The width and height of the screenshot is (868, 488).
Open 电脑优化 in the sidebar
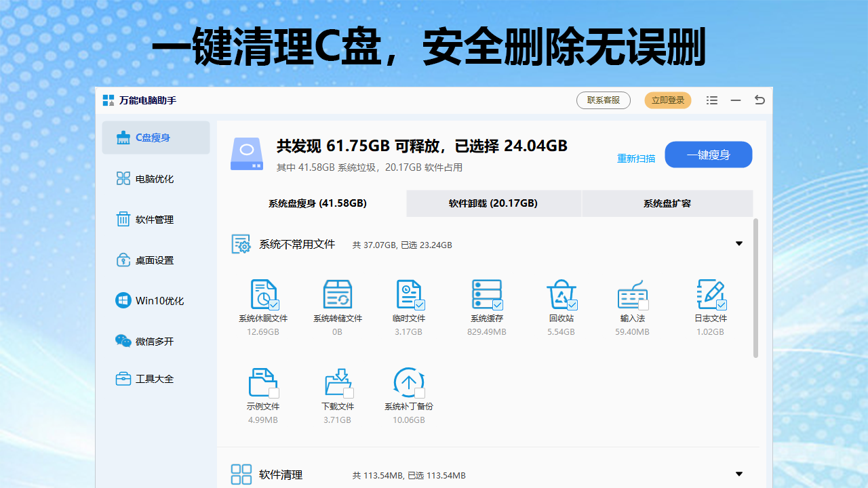click(x=156, y=179)
